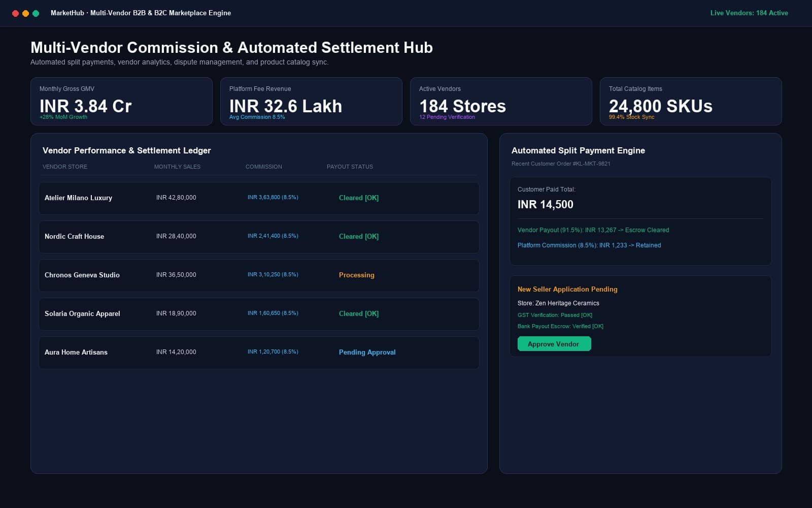The height and width of the screenshot is (508, 812).
Task: Click the VENDOR STORE column header
Action: [x=65, y=167]
